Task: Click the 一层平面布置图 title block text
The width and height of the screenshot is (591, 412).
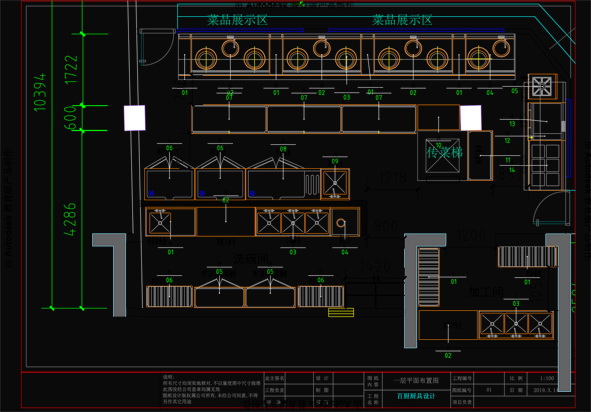Action: [x=416, y=381]
